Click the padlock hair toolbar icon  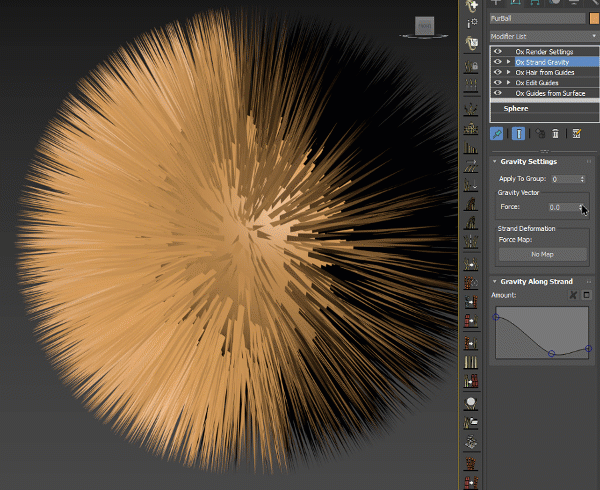tap(471, 67)
